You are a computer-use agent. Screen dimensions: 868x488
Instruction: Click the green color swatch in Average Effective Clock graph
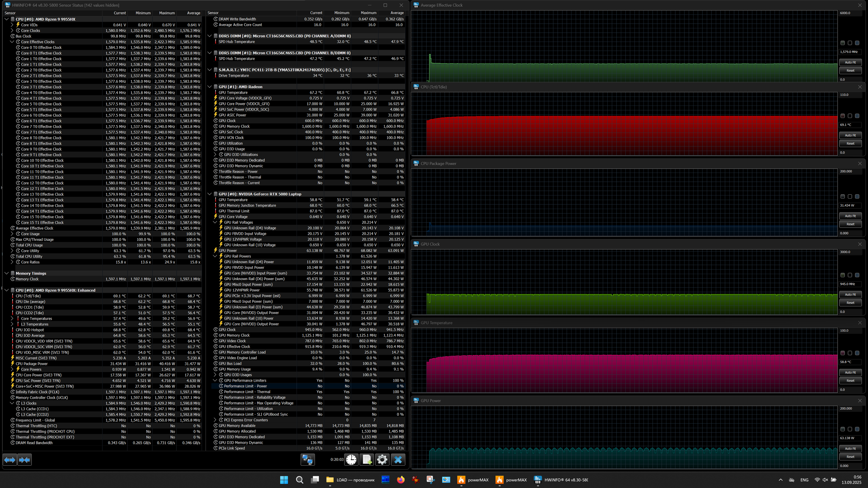pos(842,43)
